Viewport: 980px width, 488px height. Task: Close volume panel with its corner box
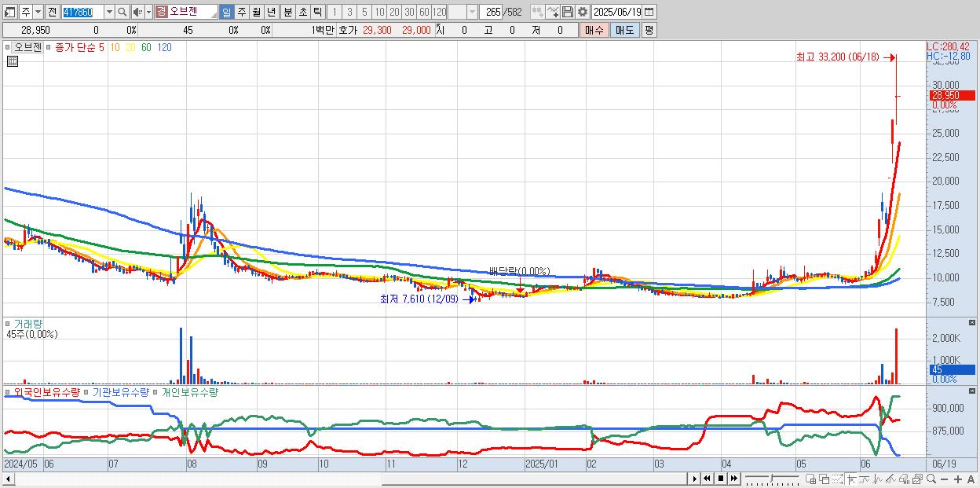(x=971, y=323)
